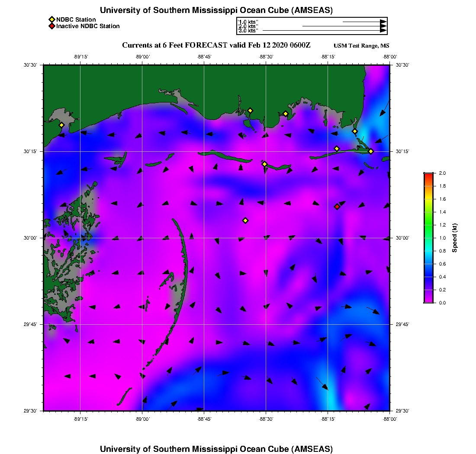Click the 3.0 kts reference arrow
The height and width of the screenshot is (454, 476).
pos(325,30)
